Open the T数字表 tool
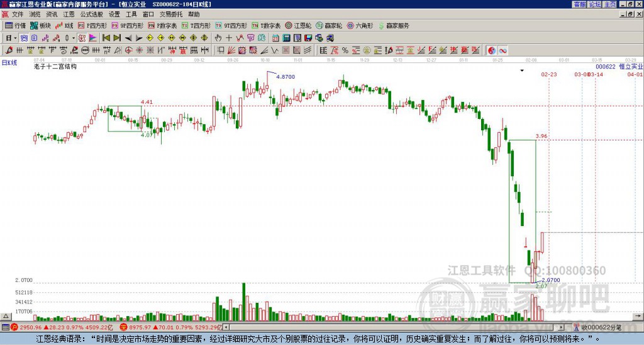644x345 pixels. (x=266, y=25)
